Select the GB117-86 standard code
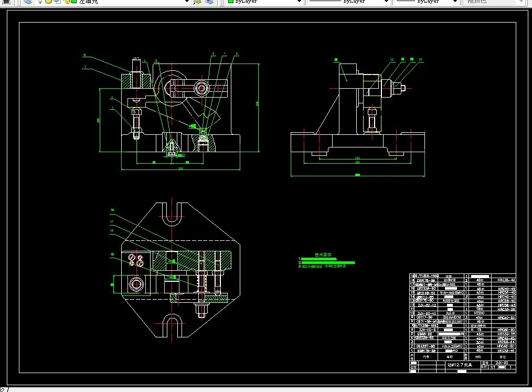532x392 pixels. click(x=424, y=317)
